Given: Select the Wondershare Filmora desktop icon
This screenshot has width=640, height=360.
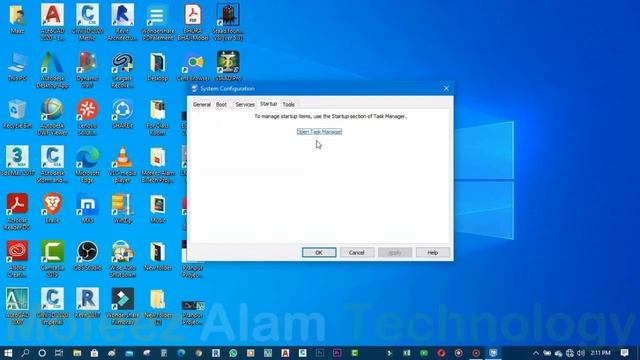Looking at the screenshot, I should point(122,306).
